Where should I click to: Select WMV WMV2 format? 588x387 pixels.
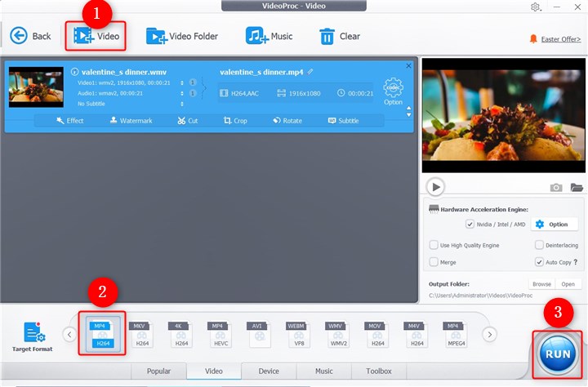338,334
